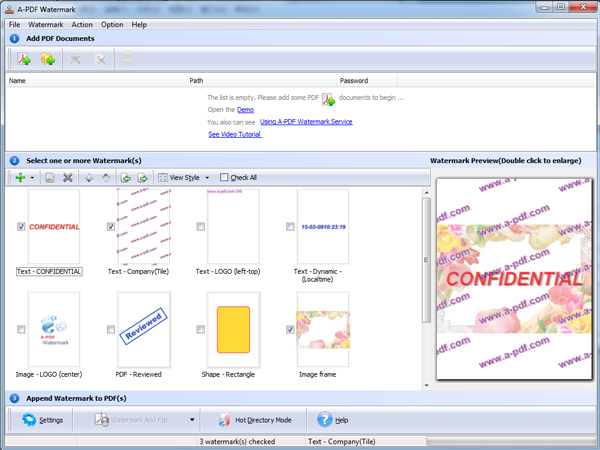This screenshot has height=450, width=600.
Task: Select the Text - Dynamic (Localtime) thumbnail
Action: (323, 227)
